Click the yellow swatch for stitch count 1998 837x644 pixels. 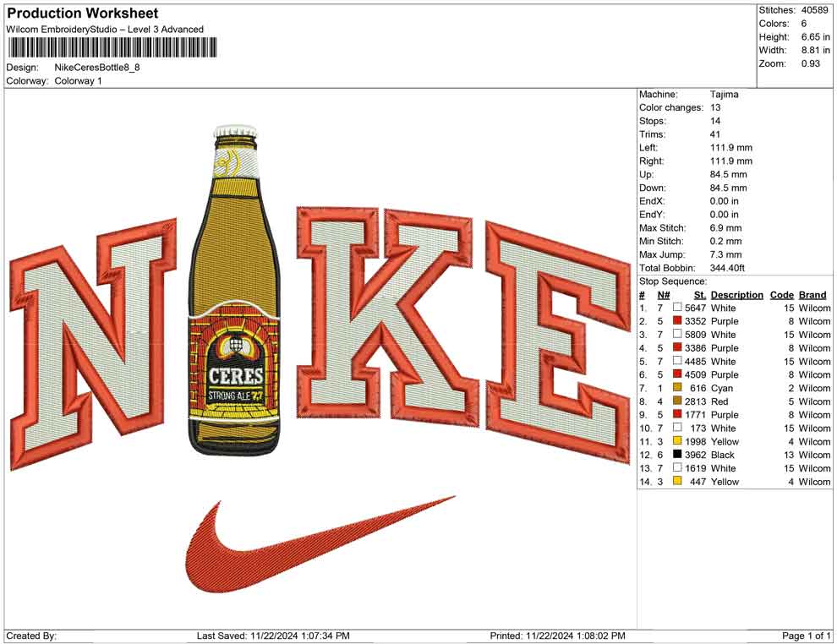point(677,440)
